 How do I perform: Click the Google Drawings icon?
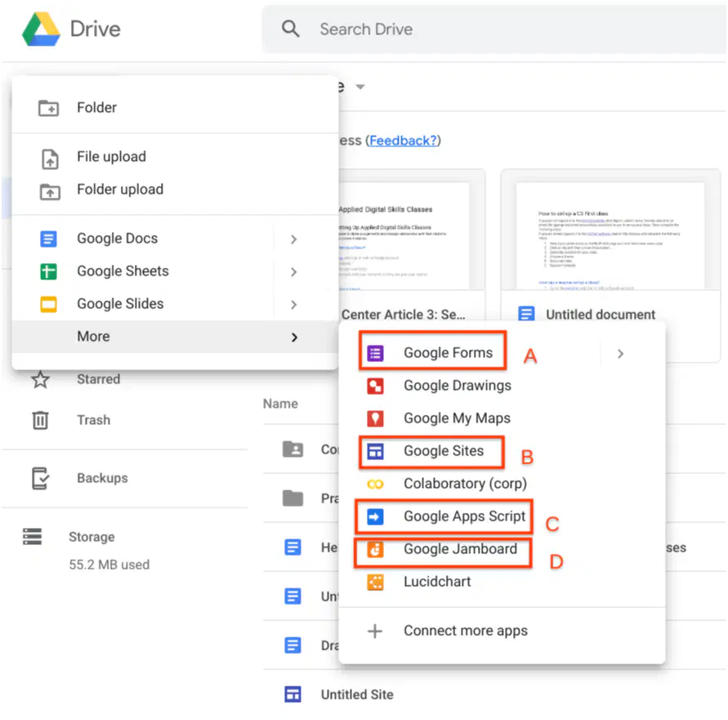(375, 386)
